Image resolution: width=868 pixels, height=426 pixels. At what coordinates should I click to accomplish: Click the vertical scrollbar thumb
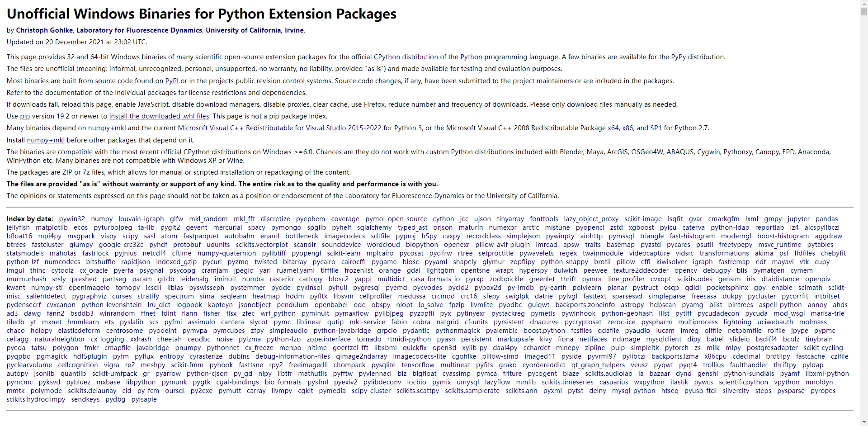(x=864, y=12)
